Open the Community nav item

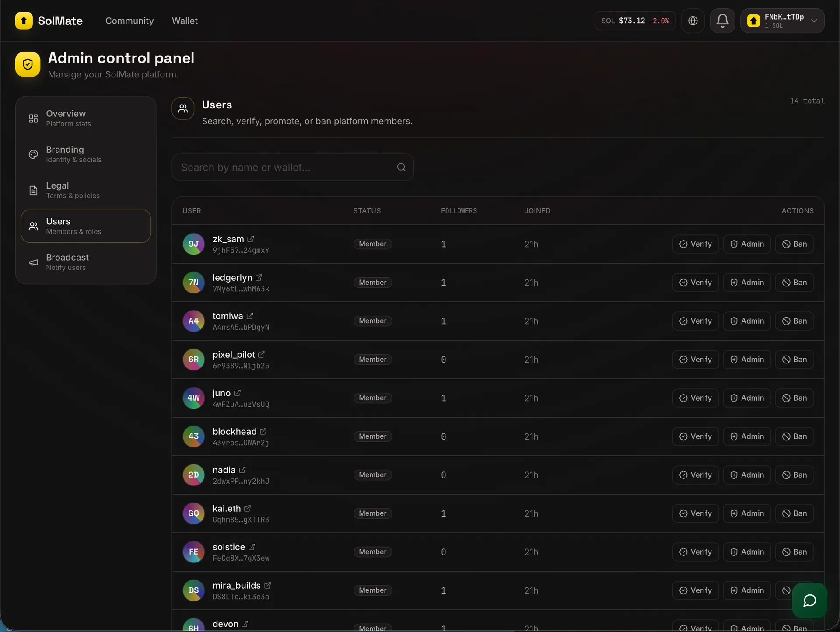tap(129, 21)
